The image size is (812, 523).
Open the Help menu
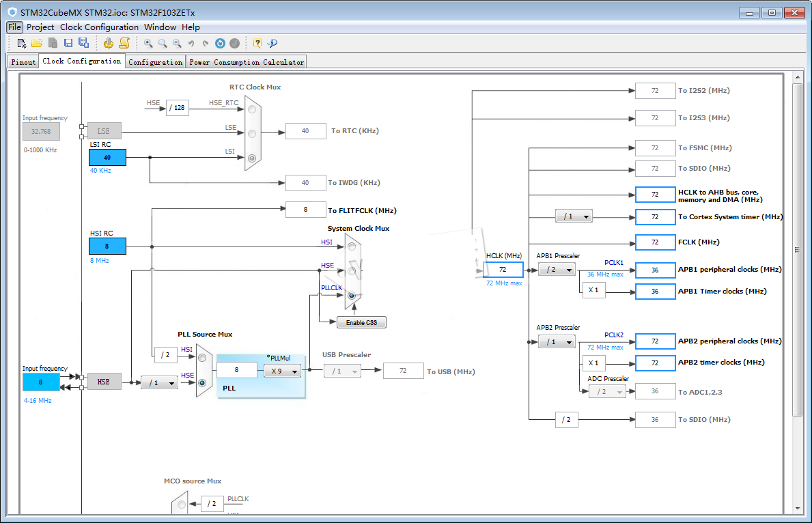(x=191, y=27)
